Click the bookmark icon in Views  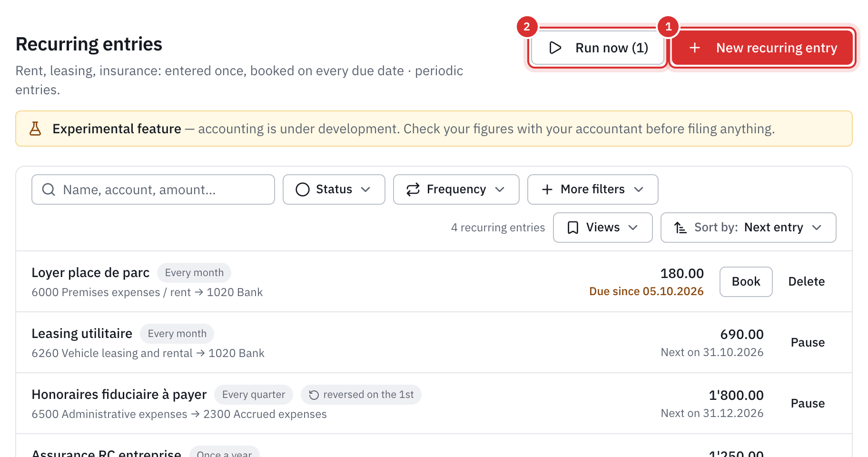click(573, 228)
